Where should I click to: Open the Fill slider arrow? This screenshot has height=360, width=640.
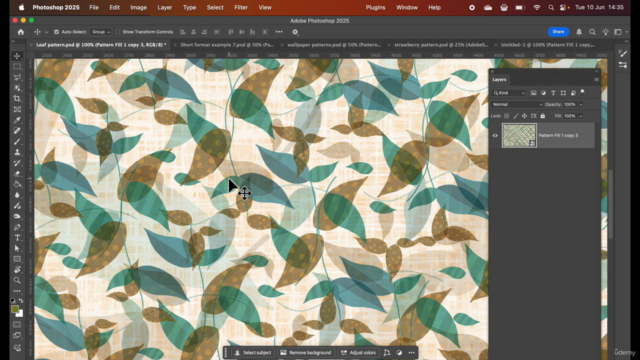[580, 116]
